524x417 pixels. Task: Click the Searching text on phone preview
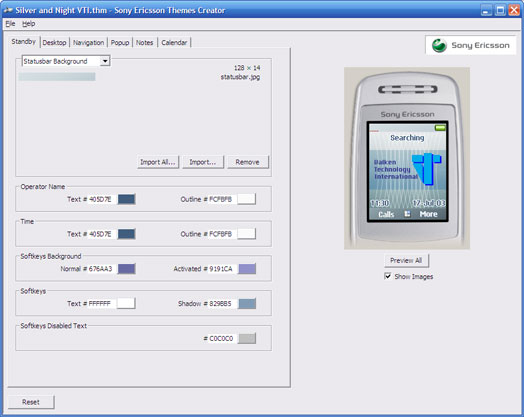coord(407,137)
